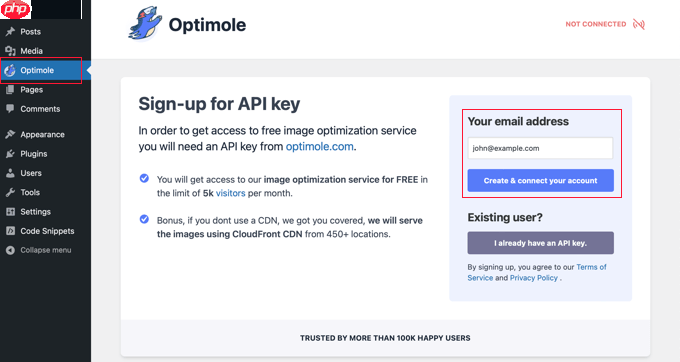Click I already have an API key

(540, 243)
